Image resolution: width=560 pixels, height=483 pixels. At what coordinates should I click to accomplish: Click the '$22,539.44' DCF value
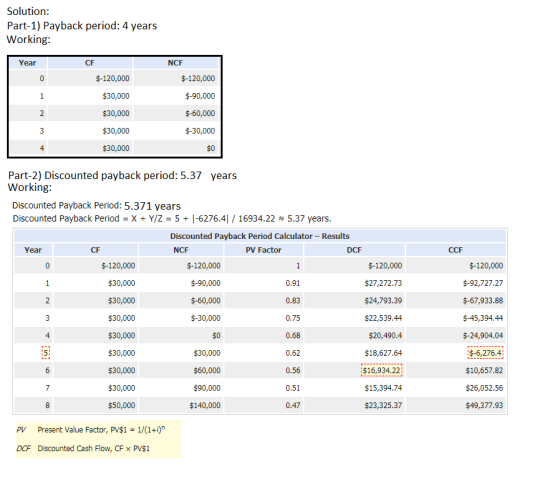[x=383, y=318]
